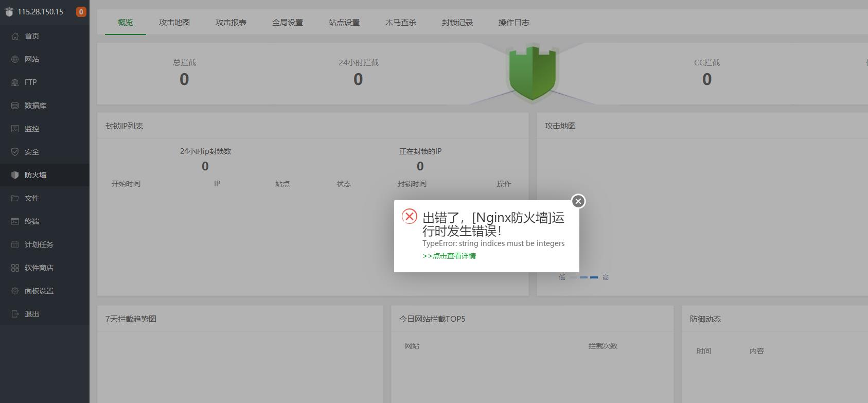Click the gear icon beside 面板设置

tap(15, 291)
